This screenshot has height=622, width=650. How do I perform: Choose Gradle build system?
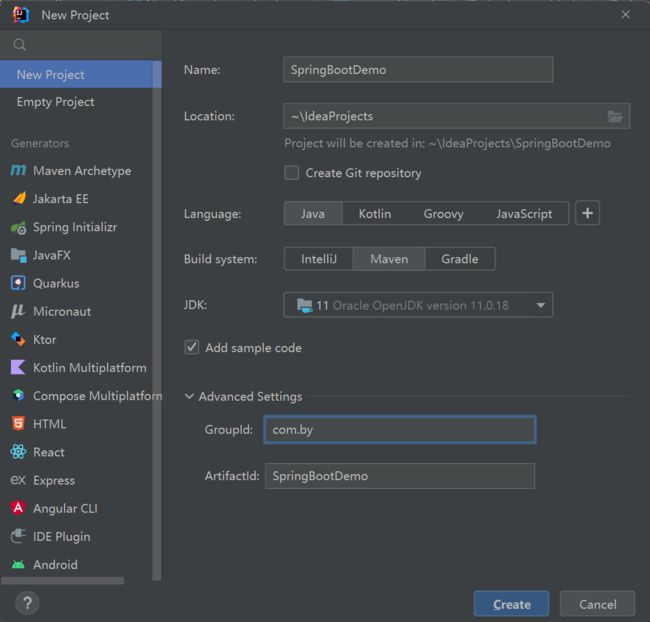pos(460,259)
